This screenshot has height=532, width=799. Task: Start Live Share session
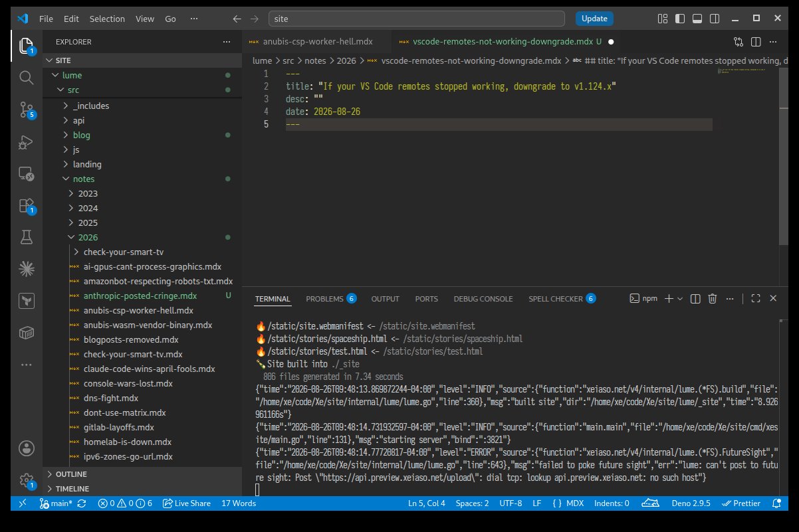pyautogui.click(x=186, y=503)
